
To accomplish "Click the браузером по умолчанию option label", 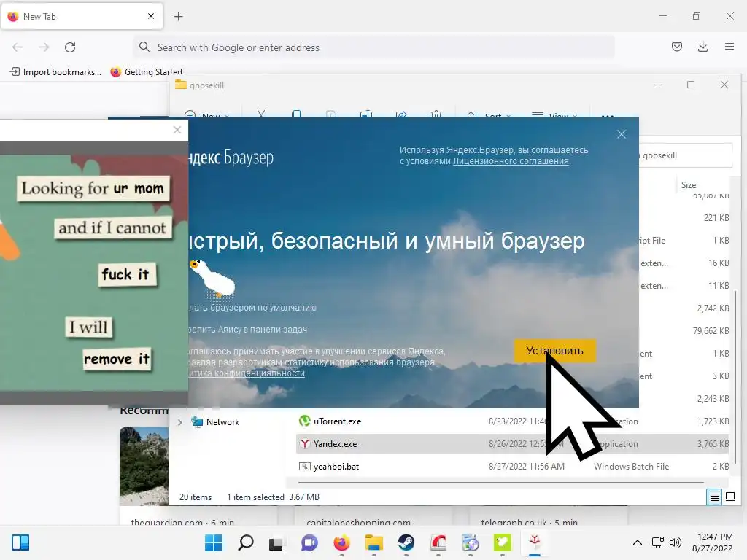I will (x=252, y=308).
